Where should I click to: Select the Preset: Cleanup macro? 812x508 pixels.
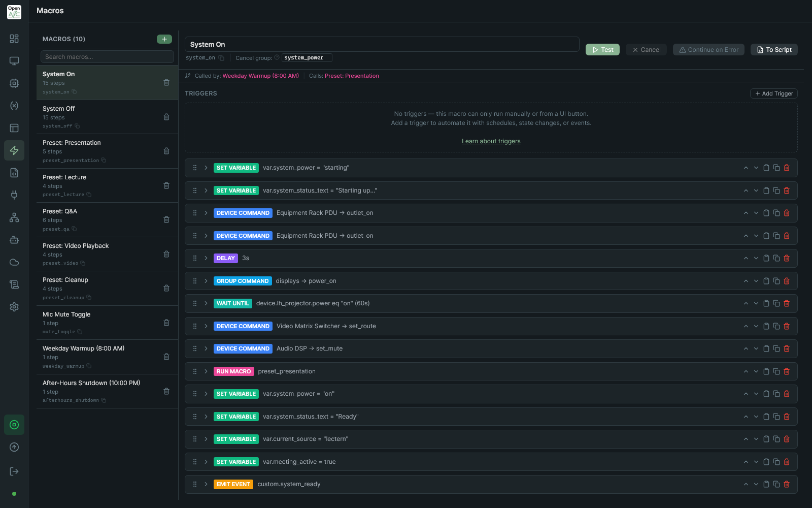tap(107, 288)
